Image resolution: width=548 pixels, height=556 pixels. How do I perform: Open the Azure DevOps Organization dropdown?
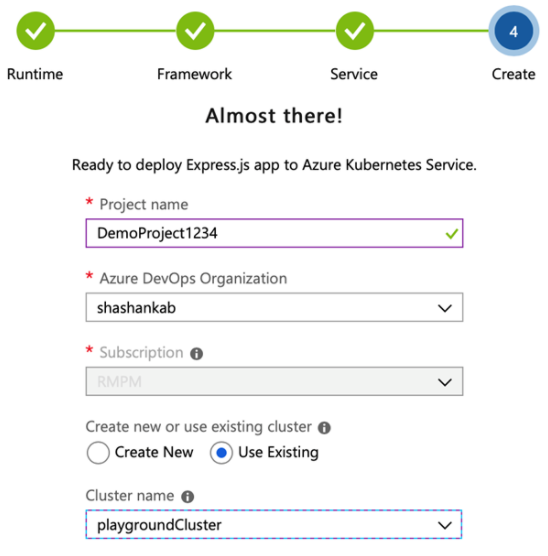click(x=274, y=307)
